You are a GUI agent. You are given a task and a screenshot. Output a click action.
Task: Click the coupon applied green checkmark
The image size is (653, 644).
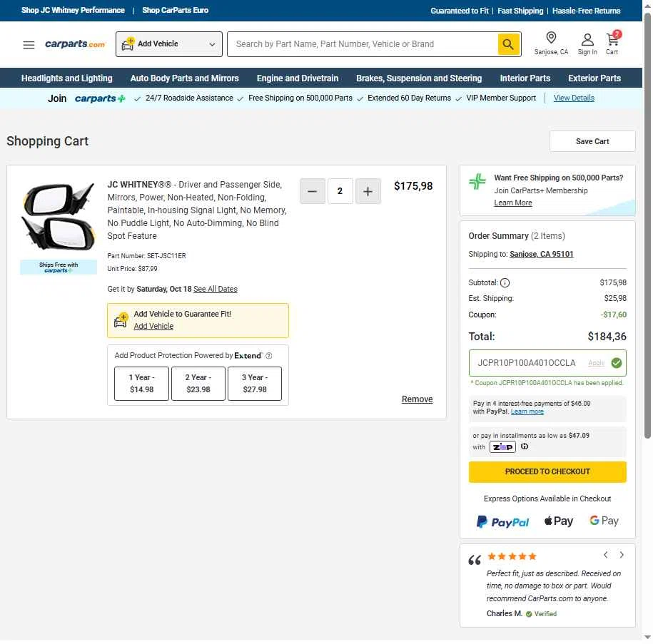click(617, 362)
